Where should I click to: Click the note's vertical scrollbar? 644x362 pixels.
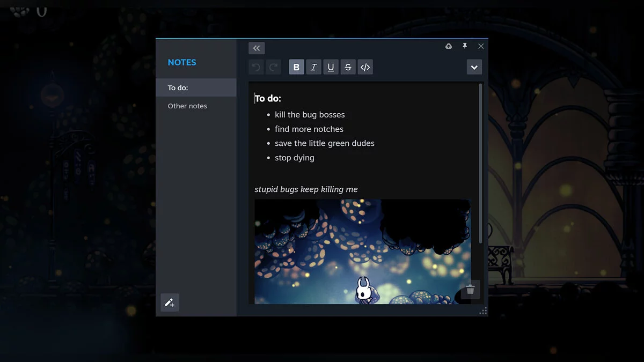click(x=480, y=164)
